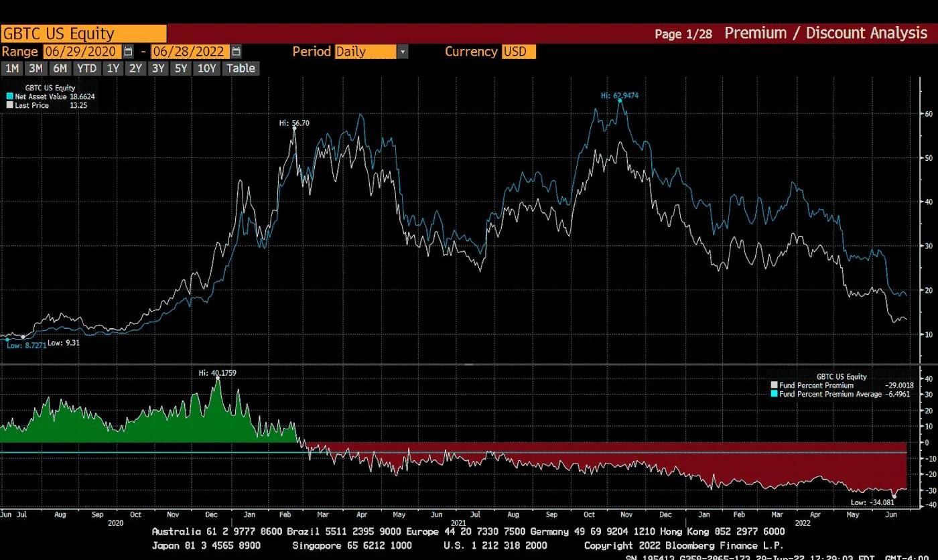
Task: Edit the range start date 06/29/2020
Action: (x=82, y=52)
